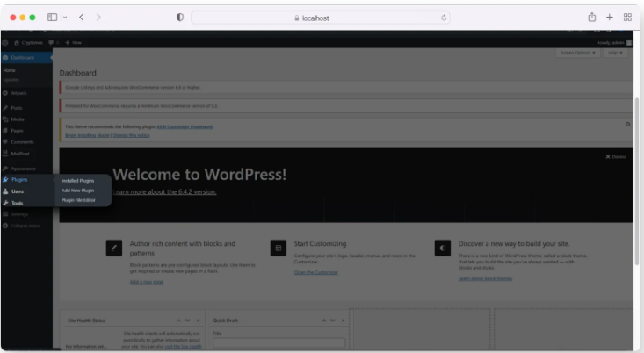Image resolution: width=644 pixels, height=353 pixels.
Task: Click the Quick Draft Title input field
Action: [279, 343]
